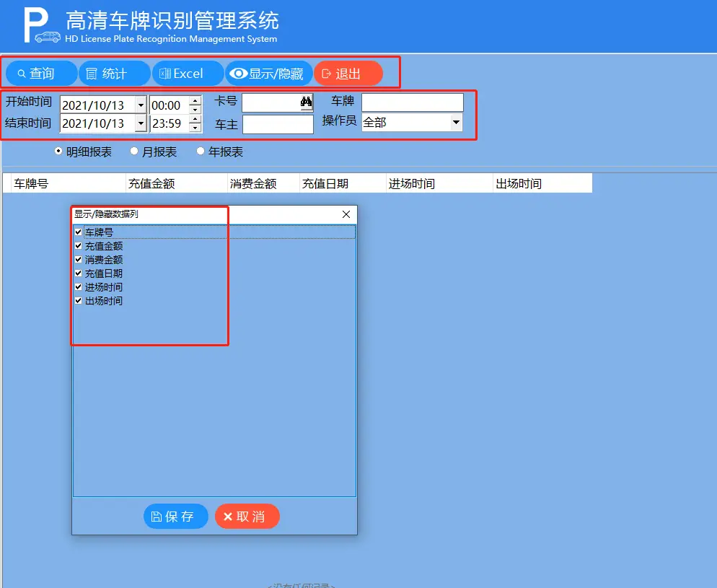Select the 月报表 radio button
Screen dimensions: 717x588
point(134,151)
